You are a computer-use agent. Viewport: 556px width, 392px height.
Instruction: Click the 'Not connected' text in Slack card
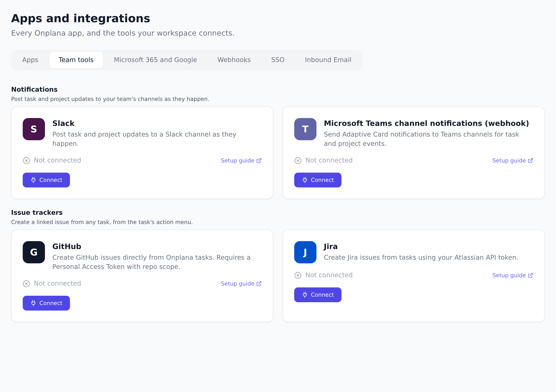pos(57,160)
